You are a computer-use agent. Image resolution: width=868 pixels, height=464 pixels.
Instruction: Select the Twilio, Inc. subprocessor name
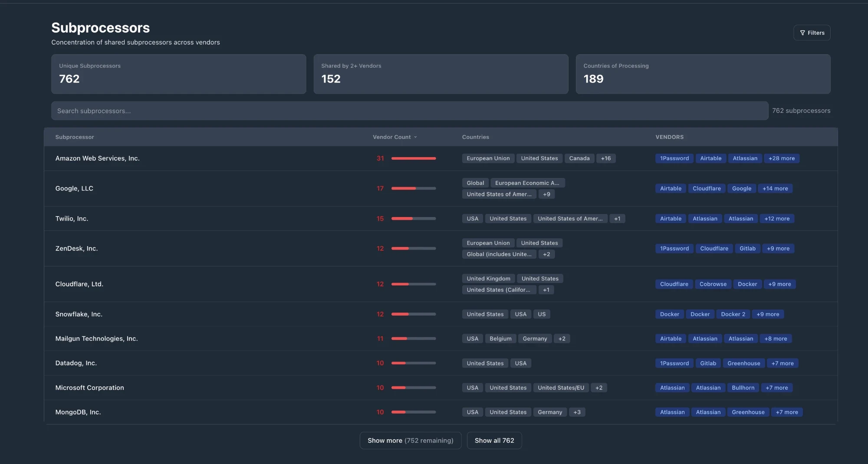click(72, 218)
